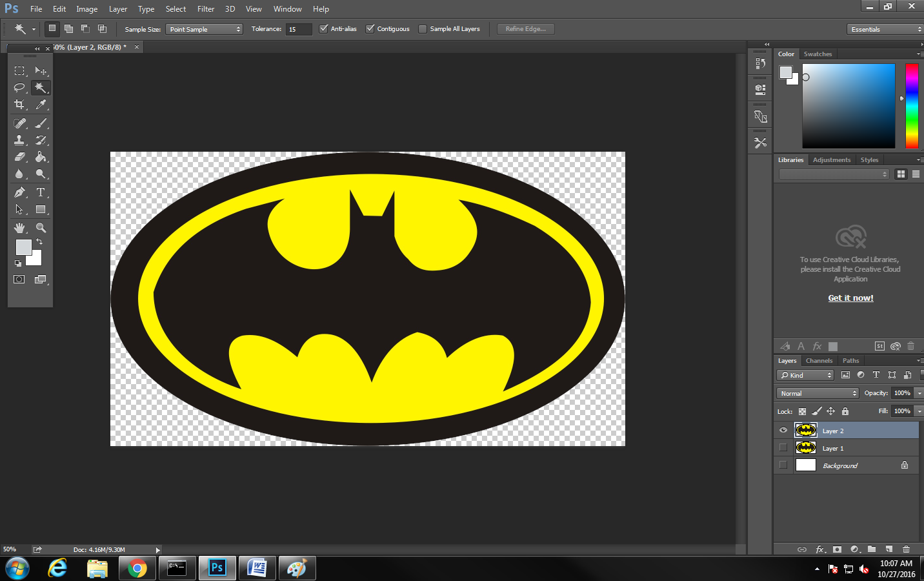Select the Magic Wand tool in toolbox
The width and height of the screenshot is (924, 581).
pyautogui.click(x=41, y=87)
